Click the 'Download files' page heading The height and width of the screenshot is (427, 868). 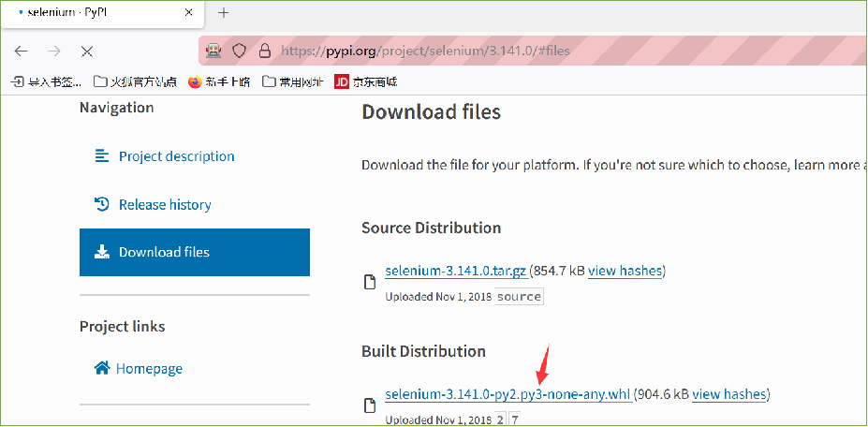pyautogui.click(x=432, y=112)
